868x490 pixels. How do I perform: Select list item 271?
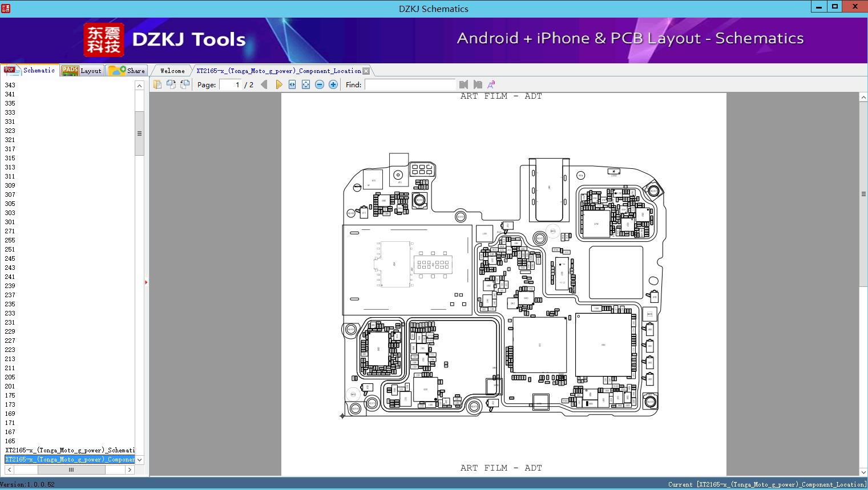(x=10, y=231)
